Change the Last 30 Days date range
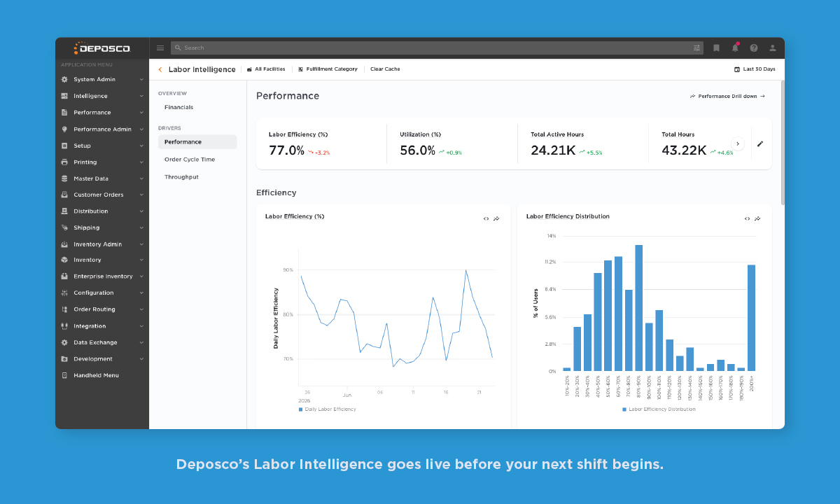 pos(755,69)
